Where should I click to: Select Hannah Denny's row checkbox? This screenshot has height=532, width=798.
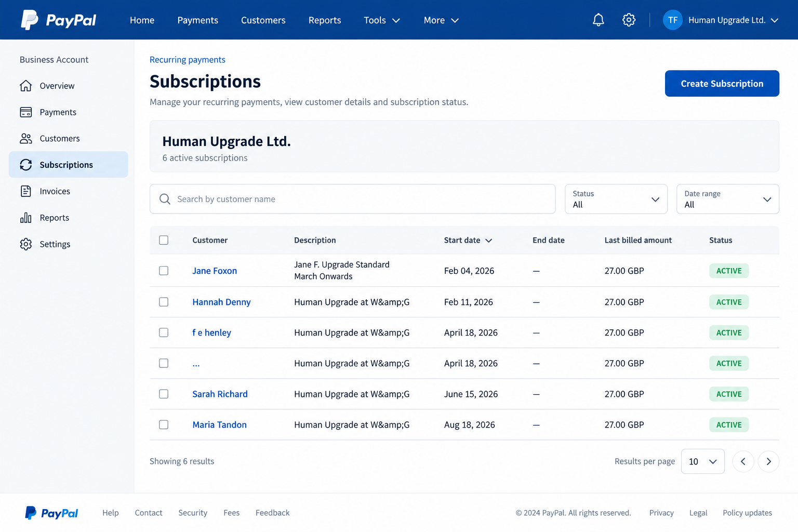pyautogui.click(x=164, y=302)
